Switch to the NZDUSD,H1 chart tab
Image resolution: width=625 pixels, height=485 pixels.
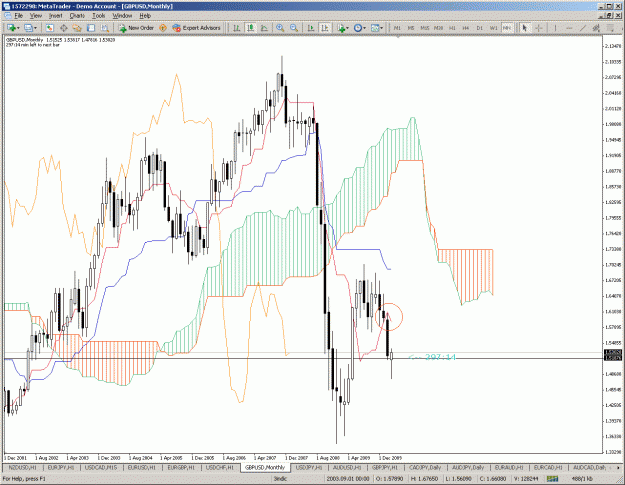tap(22, 467)
